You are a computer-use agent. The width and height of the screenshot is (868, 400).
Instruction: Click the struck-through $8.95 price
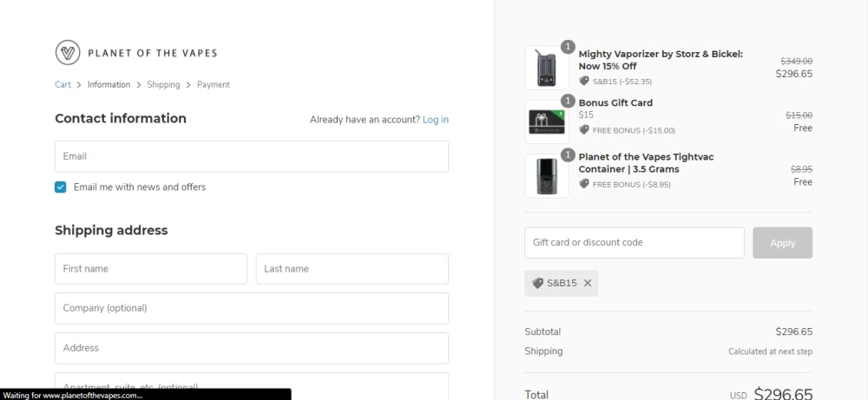coord(801,170)
